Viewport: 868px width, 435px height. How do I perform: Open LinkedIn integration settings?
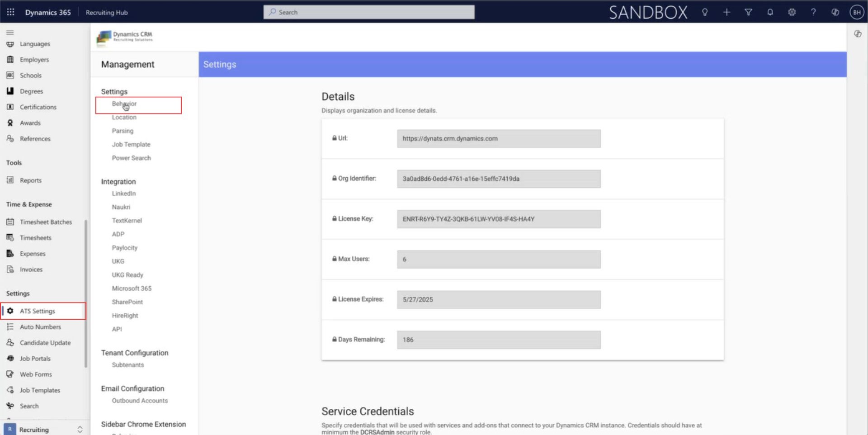124,194
